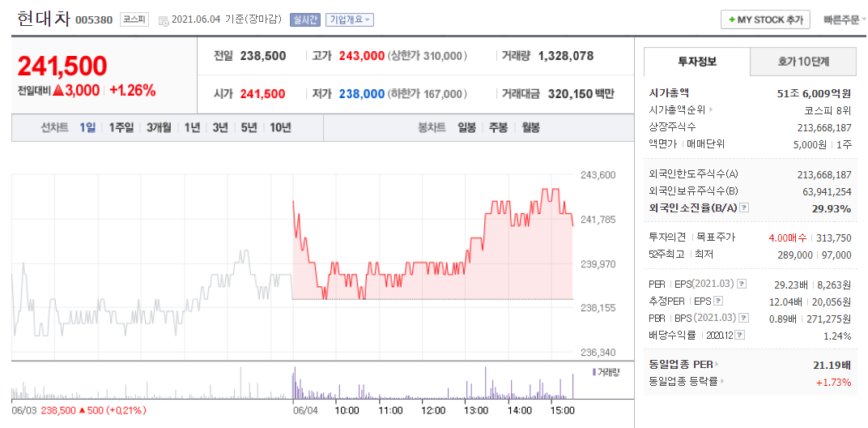Click the 액면가 5,000원 value

810,144
